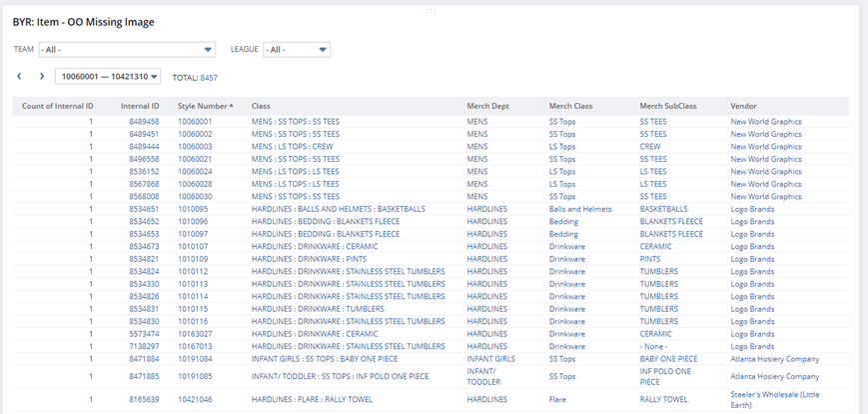Click style number 10191085
868x414 pixels.
click(195, 376)
